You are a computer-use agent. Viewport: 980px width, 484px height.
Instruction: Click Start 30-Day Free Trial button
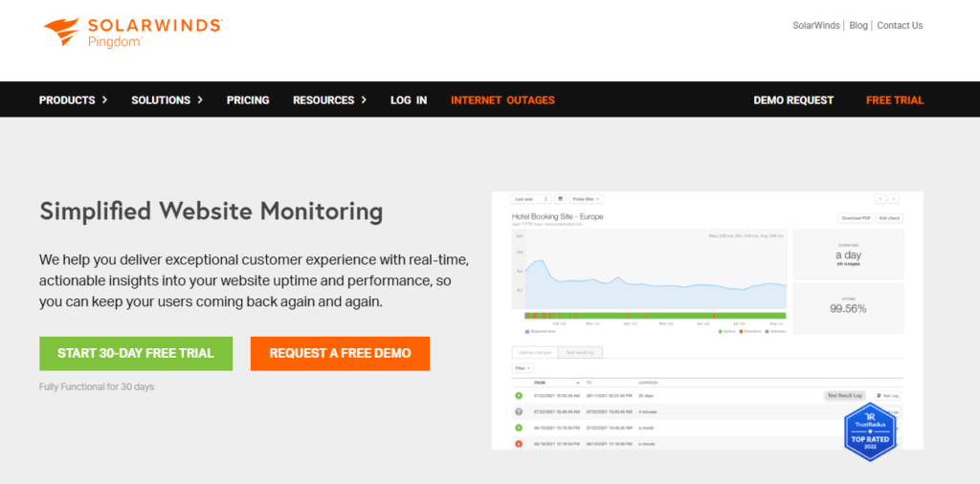[136, 353]
